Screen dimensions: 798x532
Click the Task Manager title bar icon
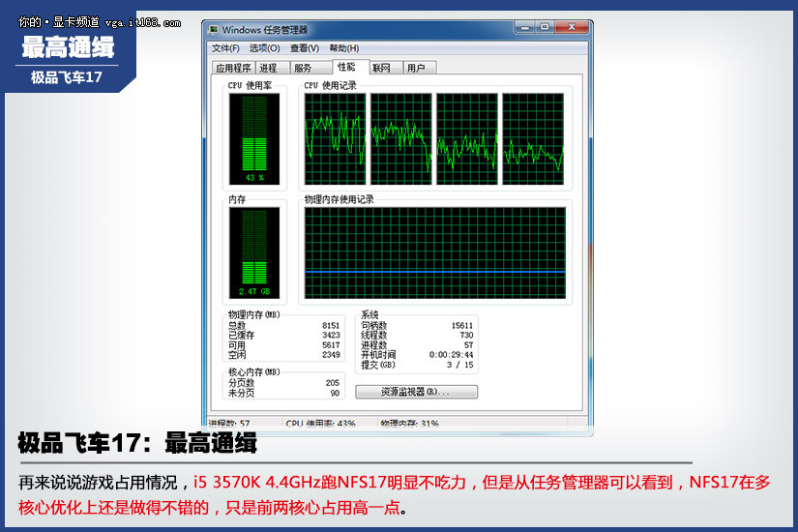[x=213, y=30]
